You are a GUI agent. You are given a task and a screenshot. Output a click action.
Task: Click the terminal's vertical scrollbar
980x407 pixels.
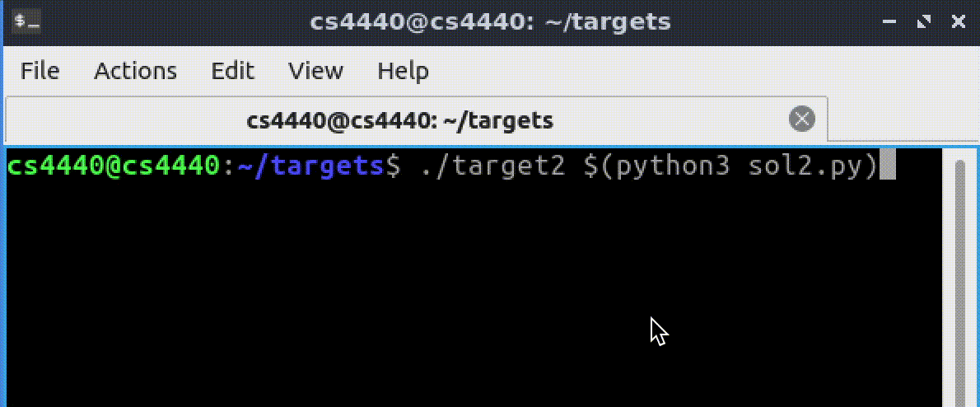[x=959, y=280]
